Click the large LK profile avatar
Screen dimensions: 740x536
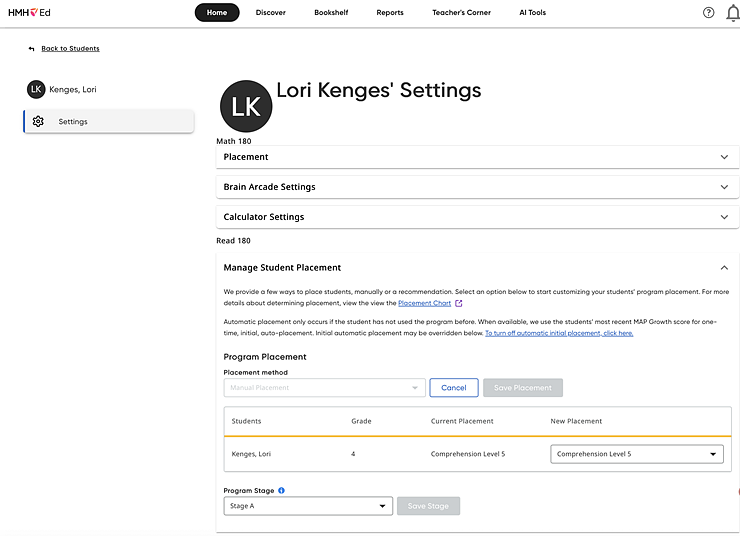pyautogui.click(x=246, y=106)
